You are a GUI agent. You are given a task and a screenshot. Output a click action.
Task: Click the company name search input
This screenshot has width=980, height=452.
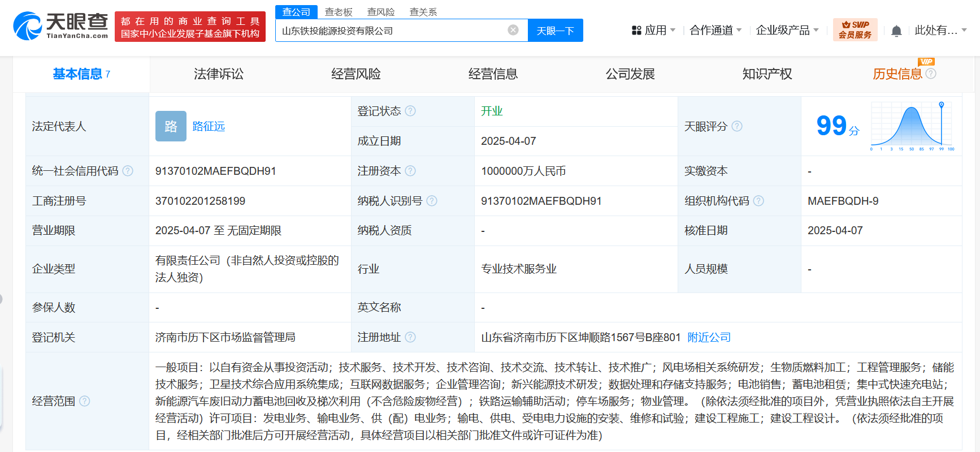pos(390,31)
